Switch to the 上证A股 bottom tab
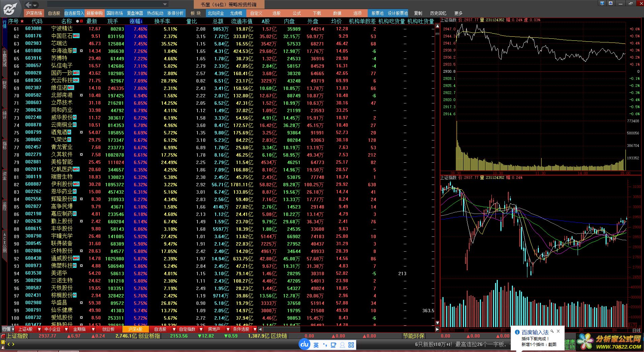Viewport: 644px width, 352px height. (x=25, y=329)
